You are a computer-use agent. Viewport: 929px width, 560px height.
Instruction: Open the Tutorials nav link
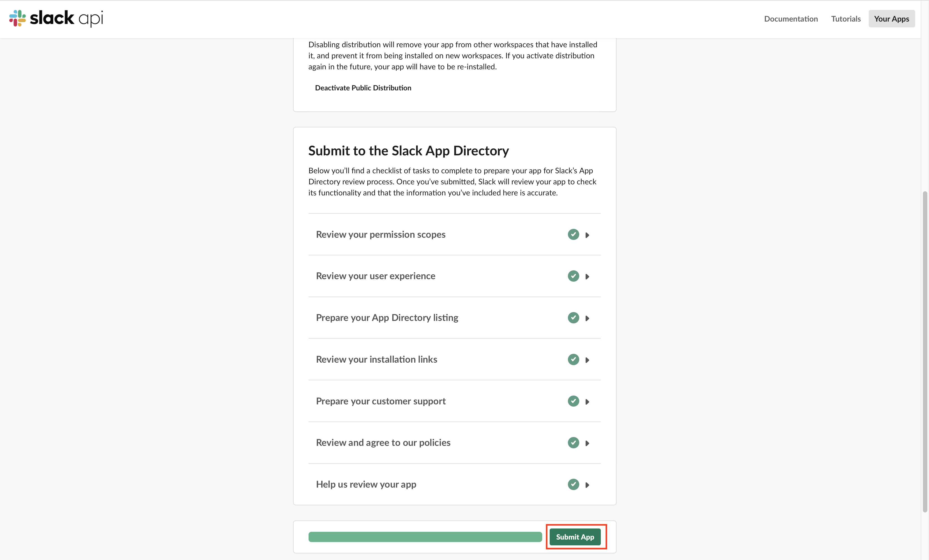point(846,19)
